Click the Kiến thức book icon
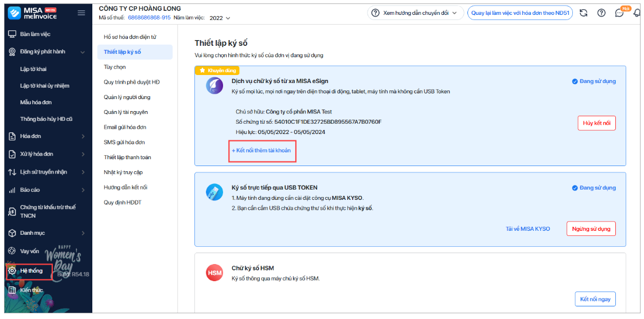 pyautogui.click(x=12, y=290)
